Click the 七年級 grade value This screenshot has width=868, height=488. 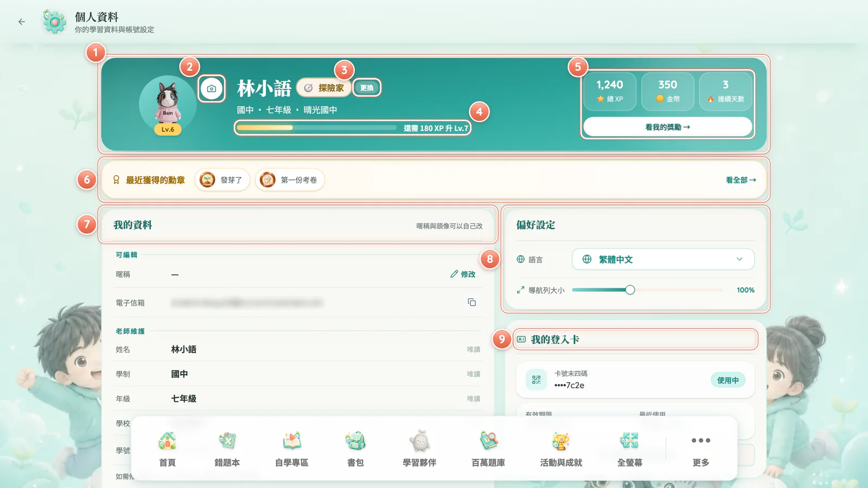(x=184, y=399)
